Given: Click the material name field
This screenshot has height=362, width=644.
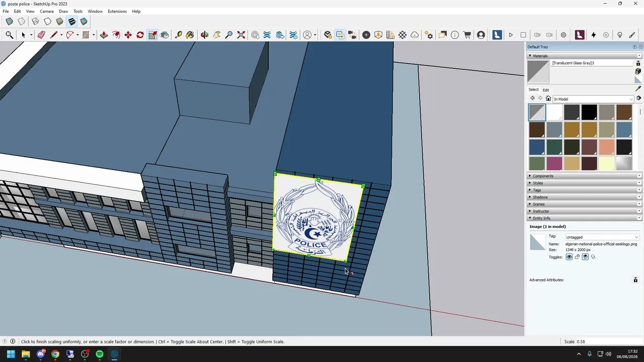Looking at the screenshot, I should pyautogui.click(x=592, y=63).
